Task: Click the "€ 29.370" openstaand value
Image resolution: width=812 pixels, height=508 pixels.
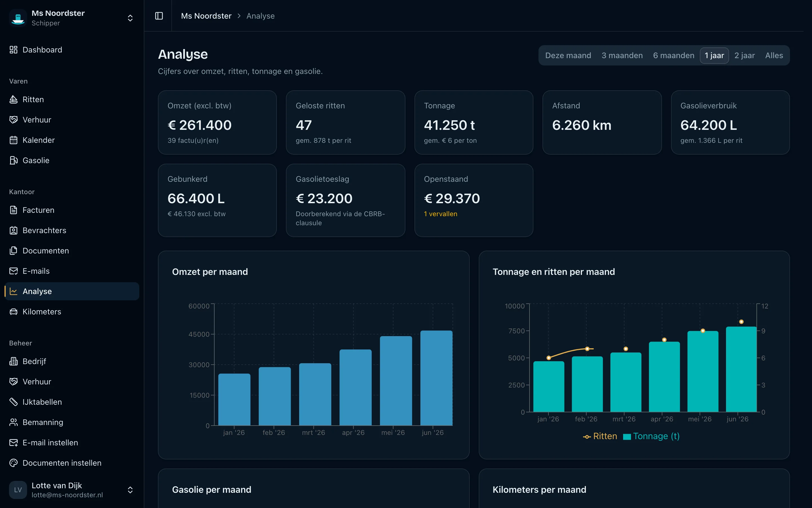Action: pyautogui.click(x=452, y=199)
